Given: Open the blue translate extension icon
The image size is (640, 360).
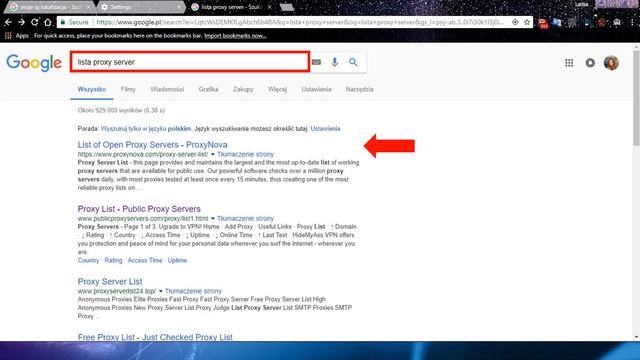Looking at the screenshot, I should [x=557, y=22].
